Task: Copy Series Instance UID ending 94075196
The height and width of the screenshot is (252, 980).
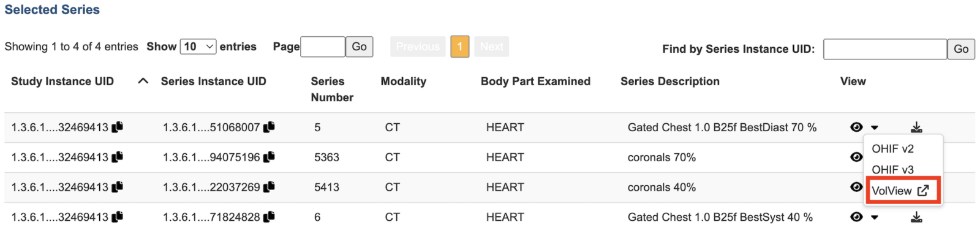Action: (x=269, y=157)
